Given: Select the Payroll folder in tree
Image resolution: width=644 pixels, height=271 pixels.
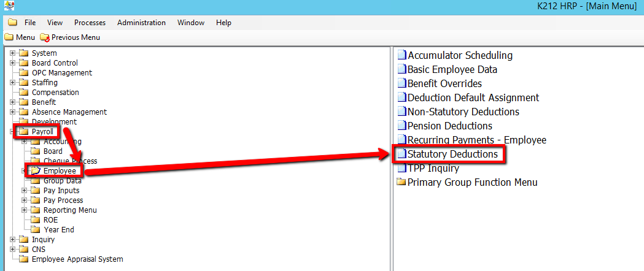Looking at the screenshot, I should tap(43, 132).
